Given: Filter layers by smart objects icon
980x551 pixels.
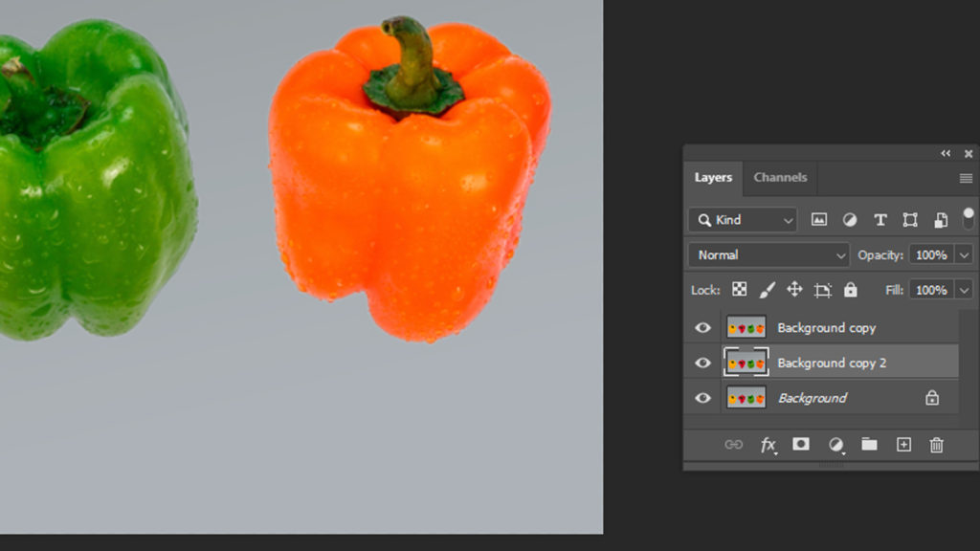Looking at the screenshot, I should pos(940,220).
